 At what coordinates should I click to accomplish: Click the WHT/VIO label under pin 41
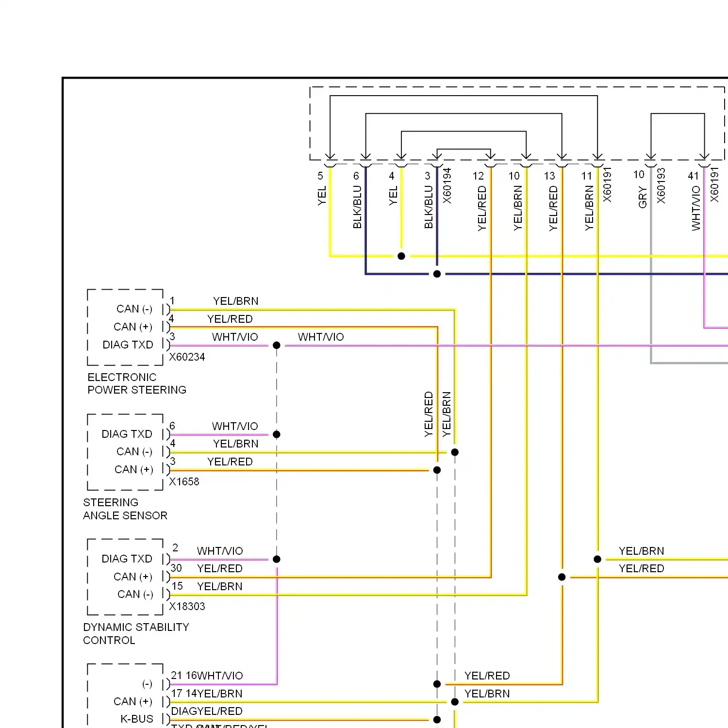696,208
